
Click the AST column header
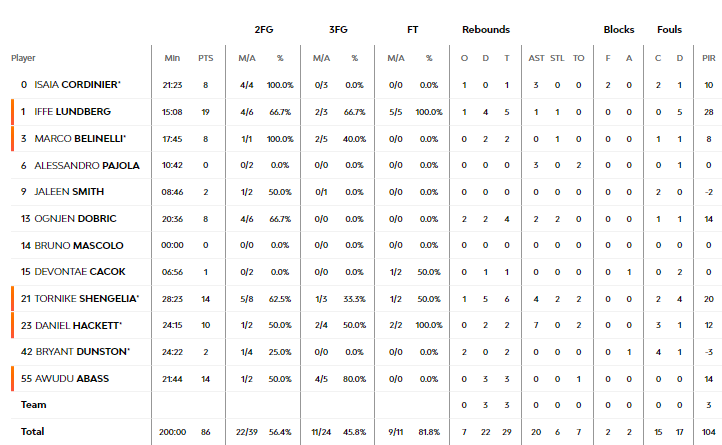tap(536, 58)
